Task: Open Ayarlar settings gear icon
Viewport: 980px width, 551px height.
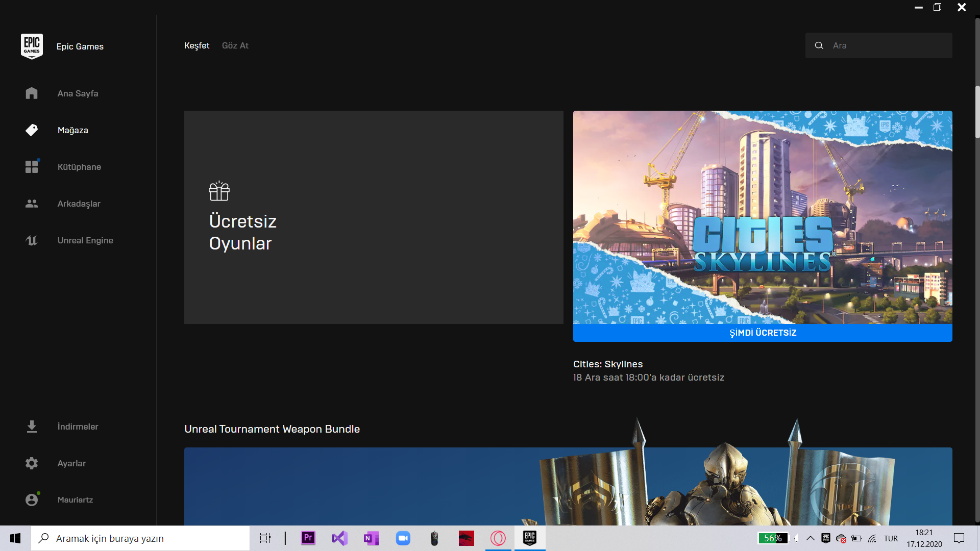Action: click(32, 463)
